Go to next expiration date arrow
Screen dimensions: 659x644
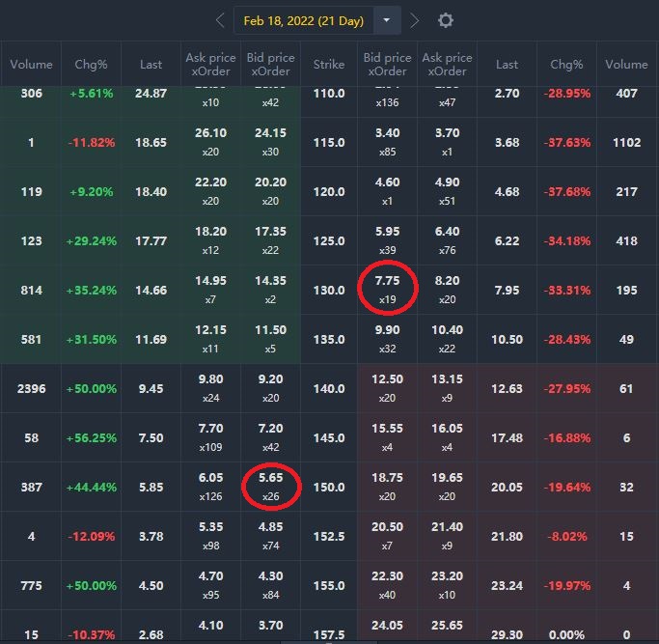pos(415,20)
